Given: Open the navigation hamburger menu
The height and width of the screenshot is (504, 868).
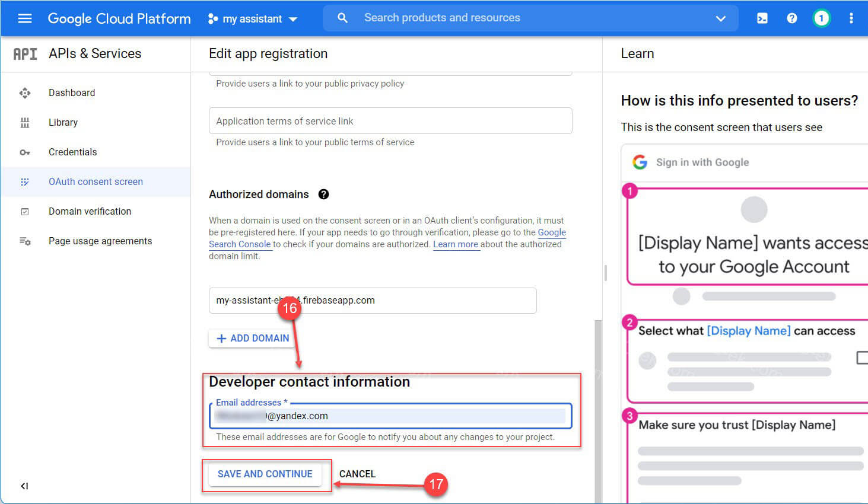Looking at the screenshot, I should pyautogui.click(x=24, y=18).
